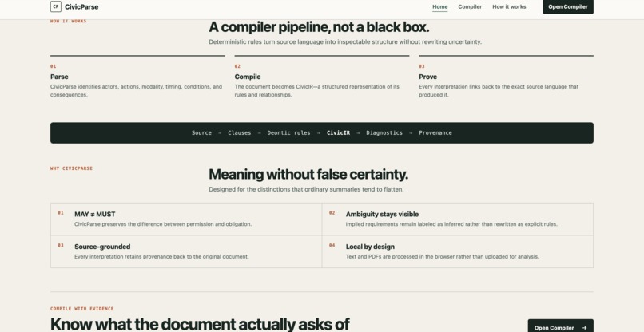The image size is (644, 332).
Task: Click the heading A compiler pipeline, not a black box
Action: [319, 27]
